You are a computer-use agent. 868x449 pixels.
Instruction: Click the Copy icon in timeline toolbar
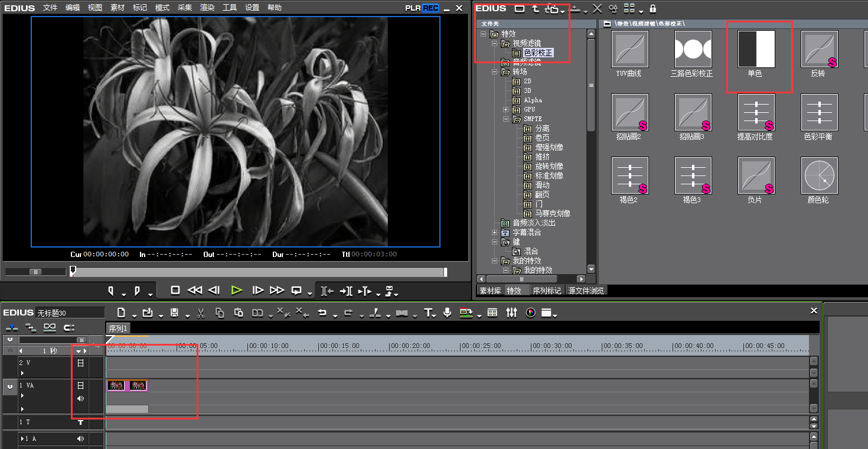coord(220,313)
